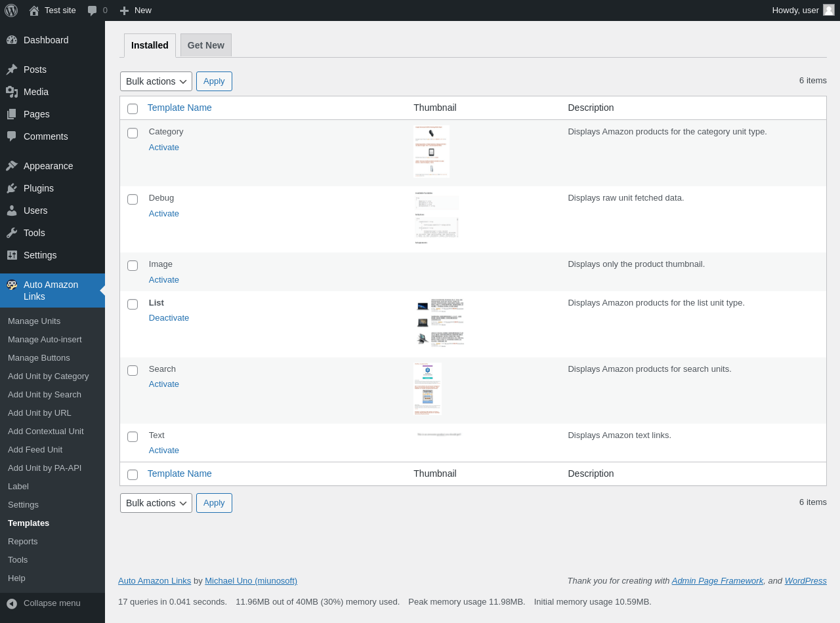Check the Text template checkbox

point(133,437)
